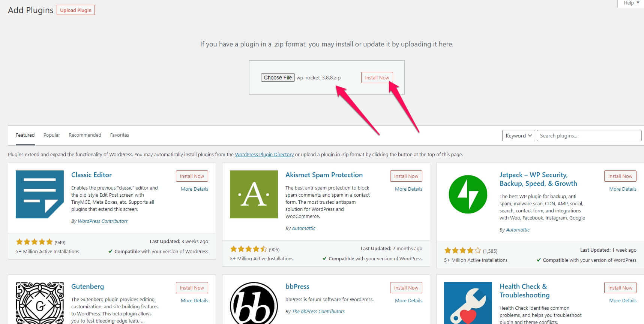Open the Automattic author link under Akismet
Screen dimensions: 644x324
304,228
